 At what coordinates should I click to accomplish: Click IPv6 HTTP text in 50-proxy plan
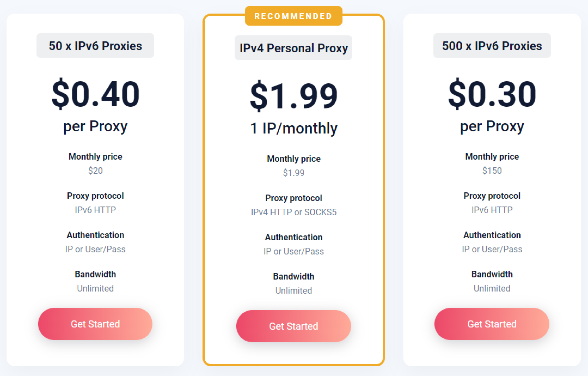[x=95, y=210]
